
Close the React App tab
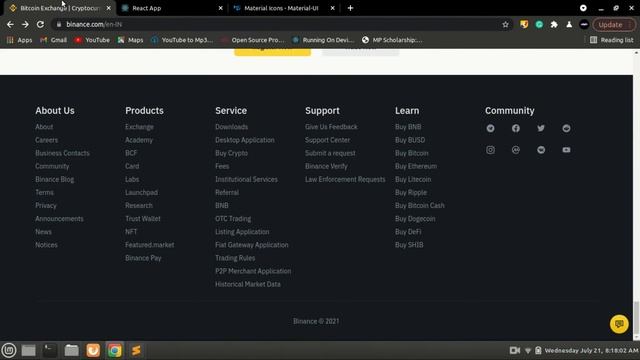[x=220, y=8]
